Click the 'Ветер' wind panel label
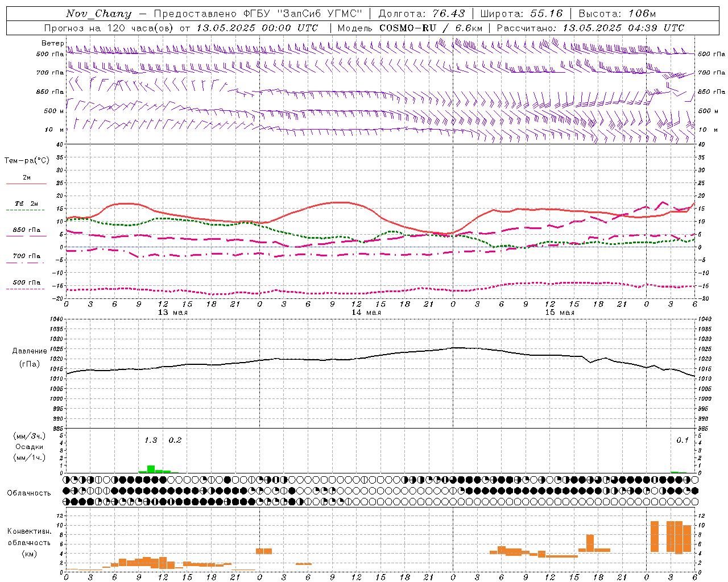Viewport: 728px width, 582px height. coord(53,43)
